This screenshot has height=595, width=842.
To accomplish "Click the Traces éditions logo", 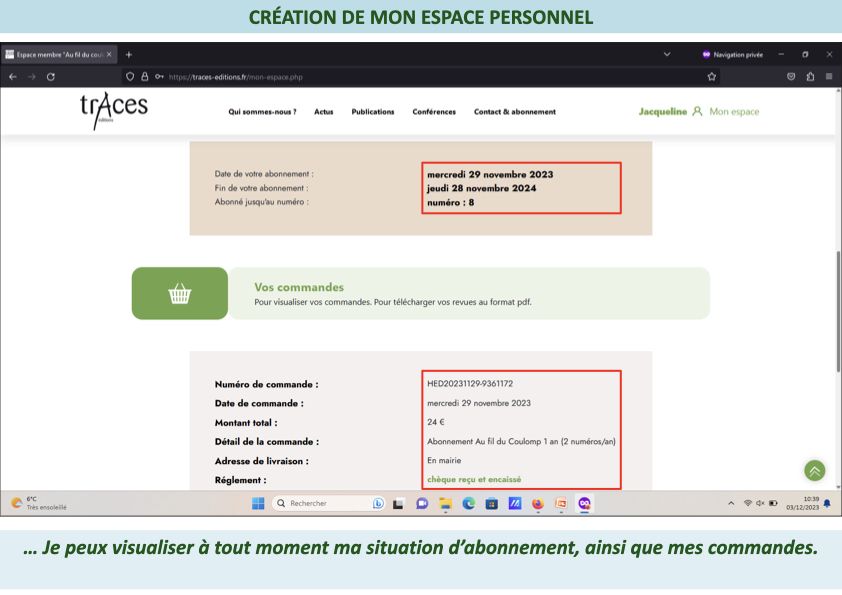I will [114, 110].
